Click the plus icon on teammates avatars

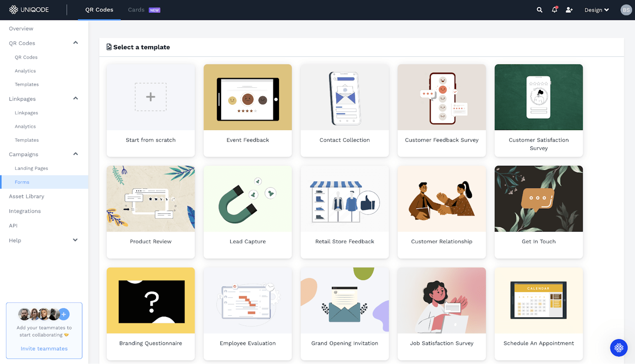(64, 314)
